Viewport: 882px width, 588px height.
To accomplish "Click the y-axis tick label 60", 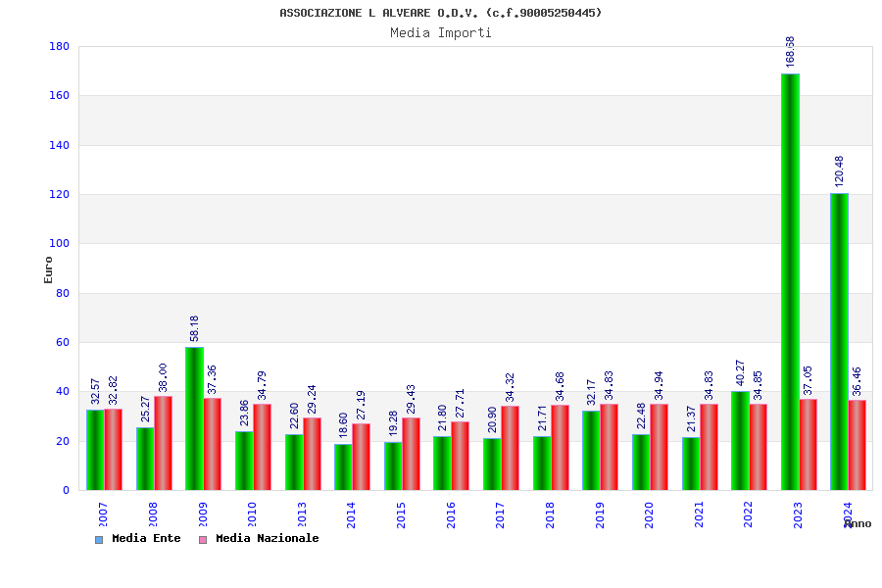I will [x=63, y=342].
